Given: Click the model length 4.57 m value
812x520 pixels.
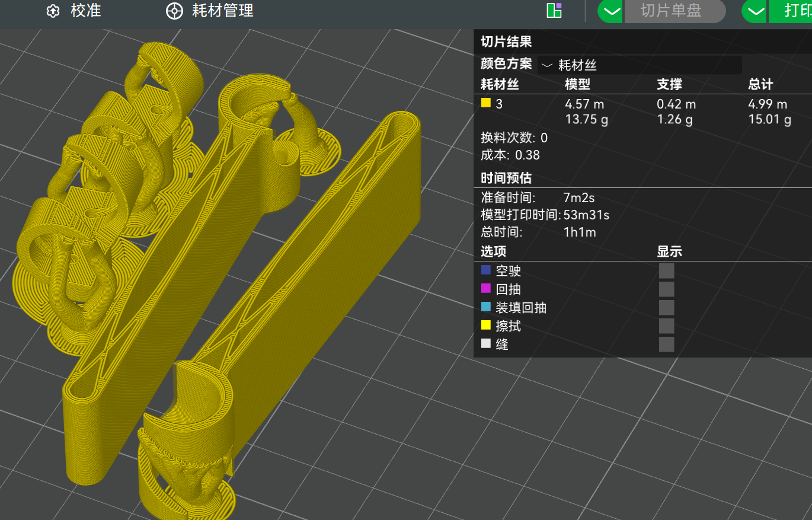Looking at the screenshot, I should pyautogui.click(x=584, y=104).
